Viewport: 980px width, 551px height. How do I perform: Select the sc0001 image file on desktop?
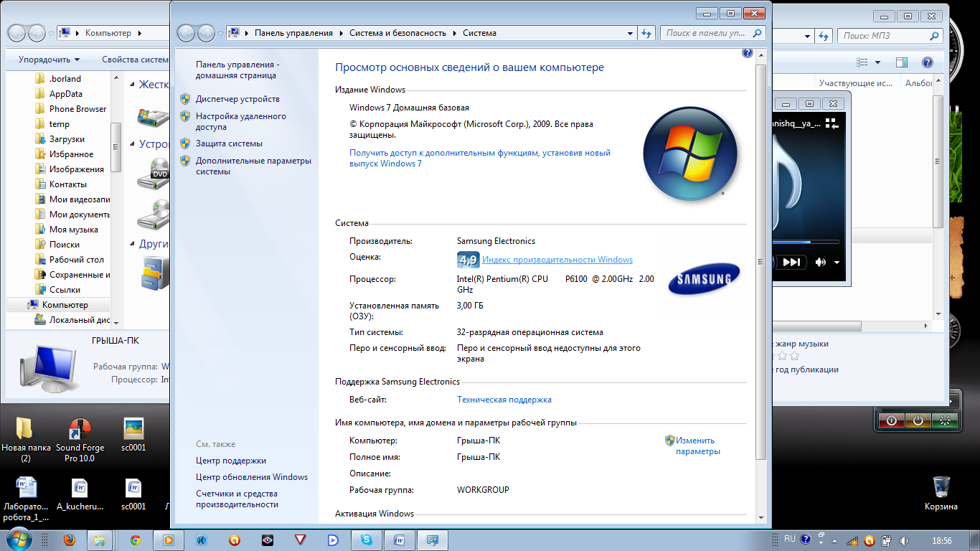click(x=133, y=435)
